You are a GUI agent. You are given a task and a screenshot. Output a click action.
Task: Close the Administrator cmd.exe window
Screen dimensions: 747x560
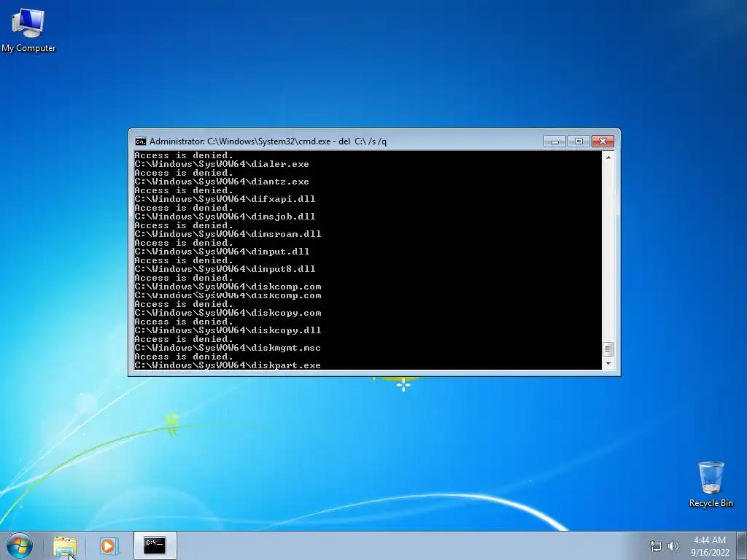(x=603, y=141)
